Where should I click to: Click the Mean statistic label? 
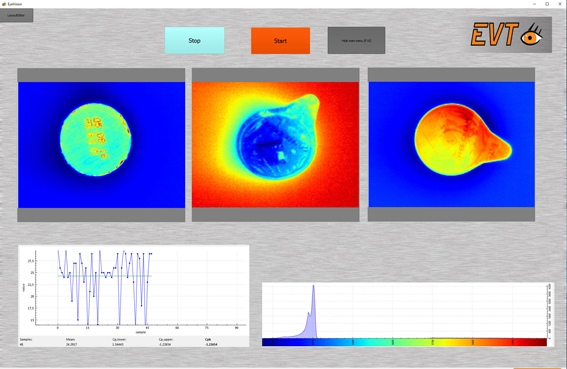(x=71, y=339)
